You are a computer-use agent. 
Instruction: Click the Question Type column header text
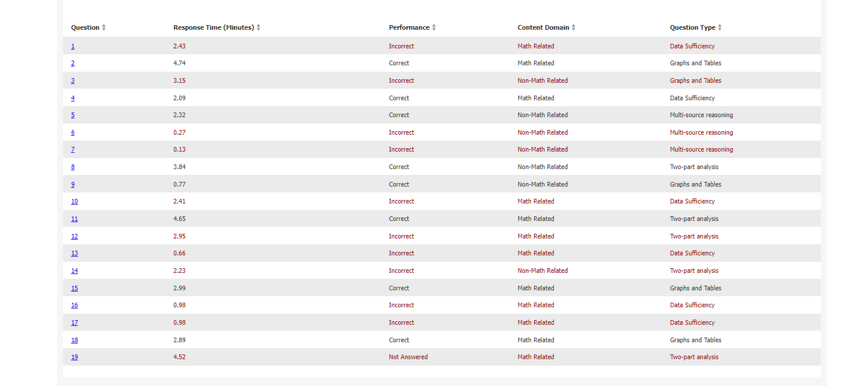coord(692,27)
